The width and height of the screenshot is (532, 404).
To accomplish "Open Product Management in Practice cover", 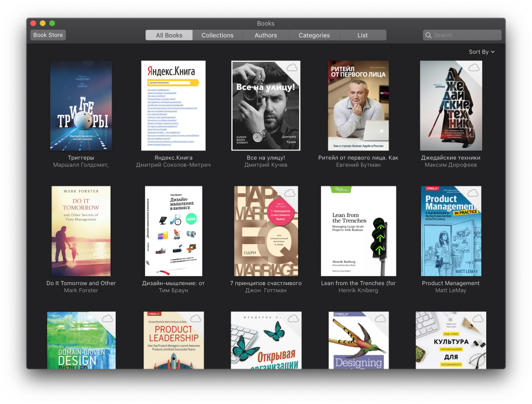I will pyautogui.click(x=451, y=231).
